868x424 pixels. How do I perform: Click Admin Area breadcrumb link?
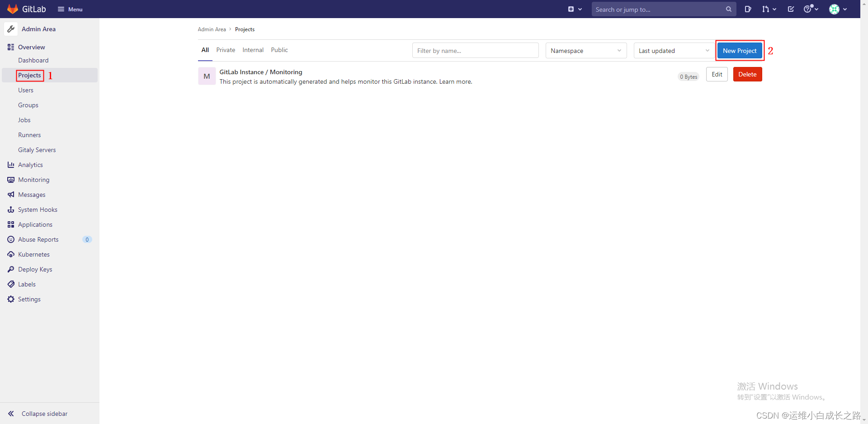(212, 29)
